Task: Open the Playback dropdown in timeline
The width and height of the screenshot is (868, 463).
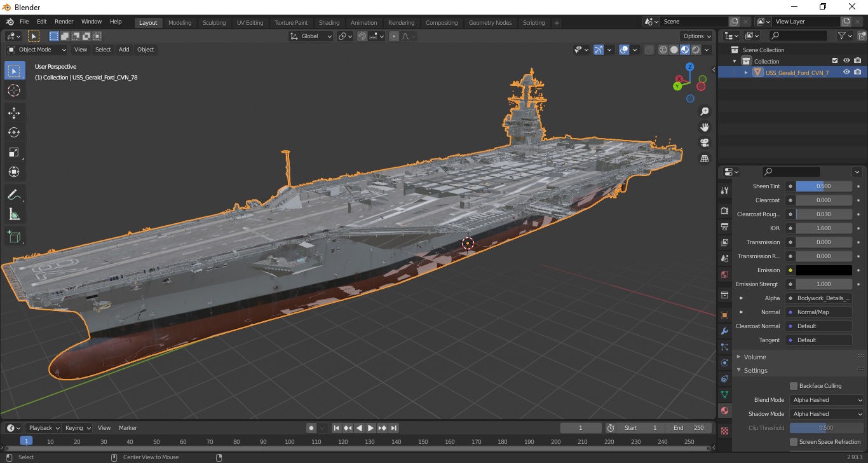Action: click(x=43, y=428)
